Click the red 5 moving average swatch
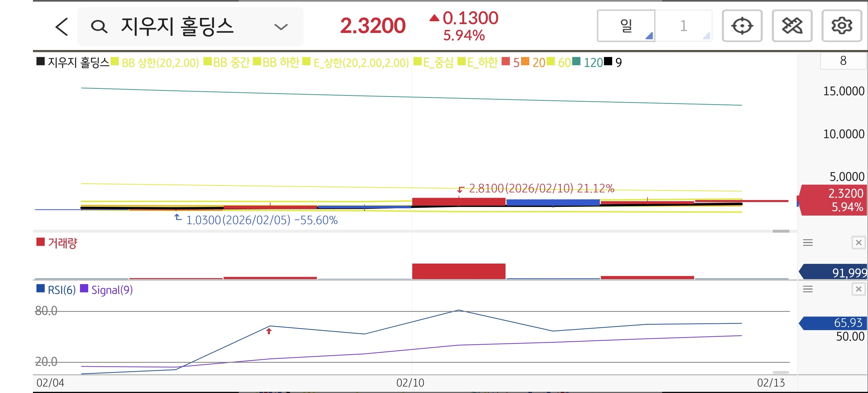 pyautogui.click(x=505, y=62)
